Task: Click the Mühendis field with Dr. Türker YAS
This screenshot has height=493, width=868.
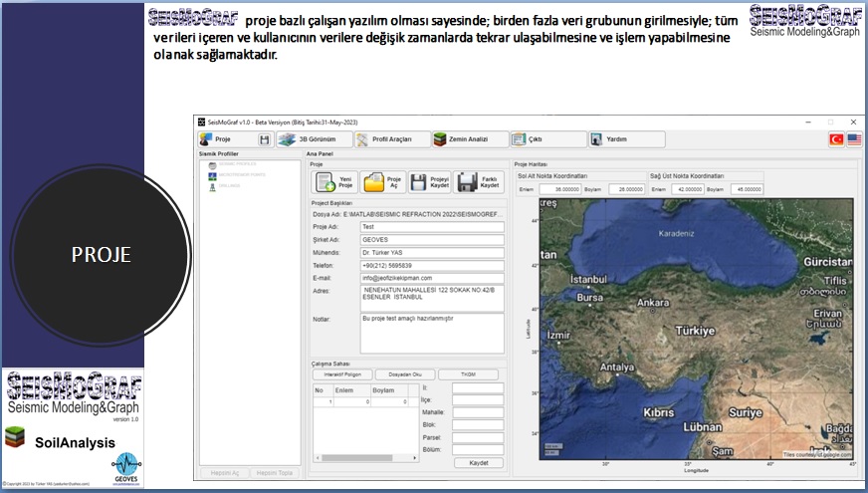Action: [x=432, y=253]
